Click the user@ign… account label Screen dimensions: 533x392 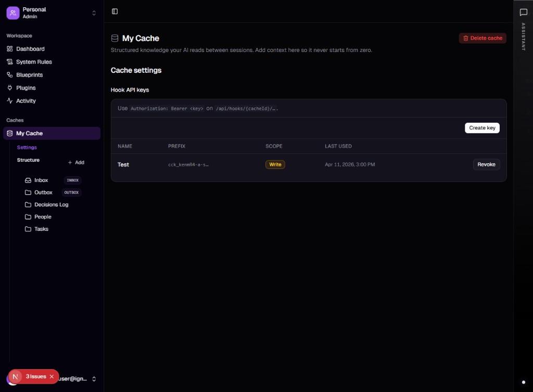coord(72,379)
